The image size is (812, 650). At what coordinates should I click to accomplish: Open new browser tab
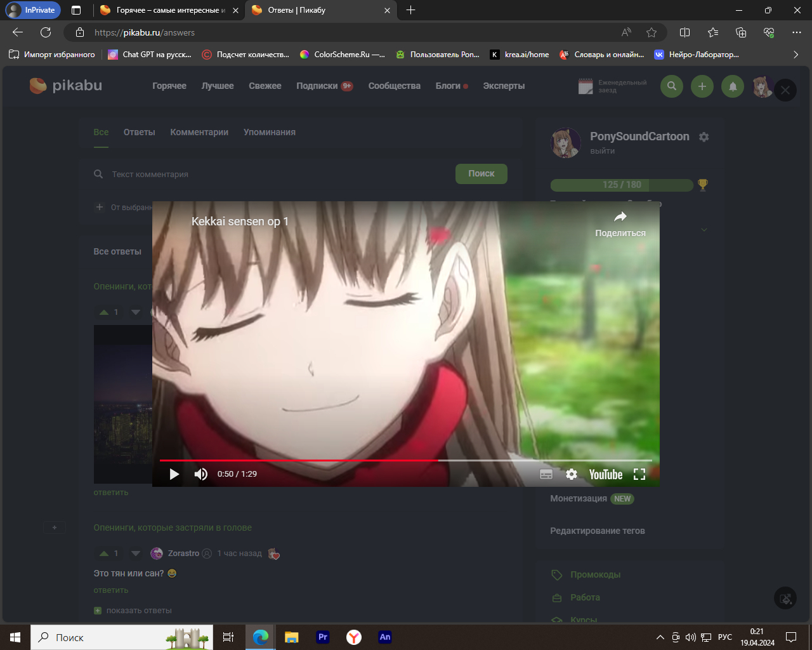pyautogui.click(x=410, y=10)
